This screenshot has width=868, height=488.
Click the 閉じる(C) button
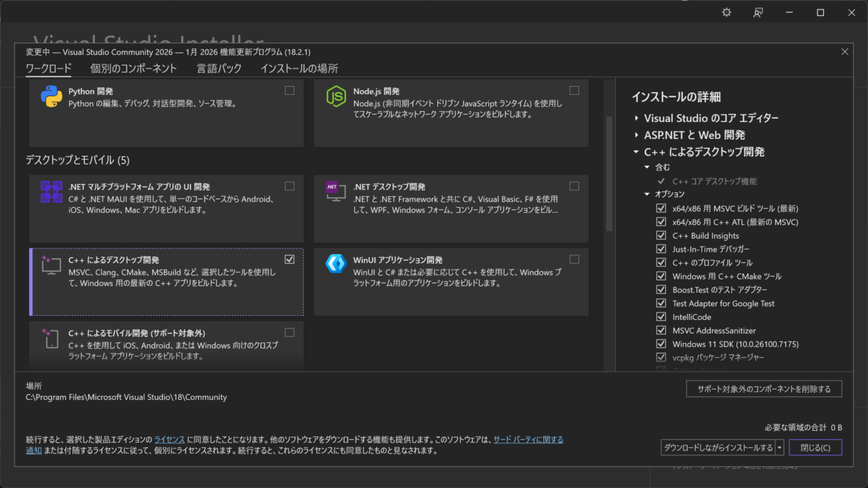point(814,447)
